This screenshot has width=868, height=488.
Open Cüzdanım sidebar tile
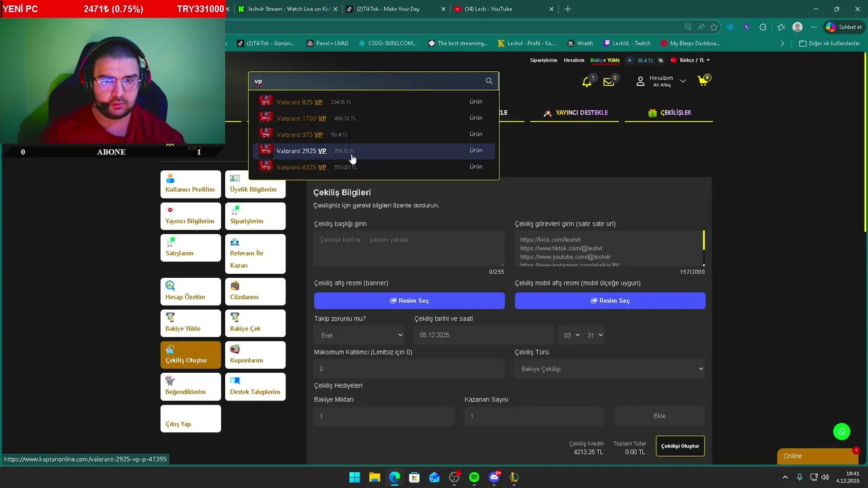[x=255, y=291]
